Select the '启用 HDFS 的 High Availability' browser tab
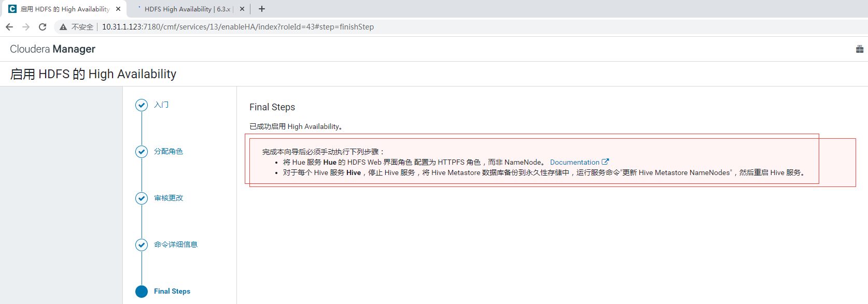 [64, 9]
